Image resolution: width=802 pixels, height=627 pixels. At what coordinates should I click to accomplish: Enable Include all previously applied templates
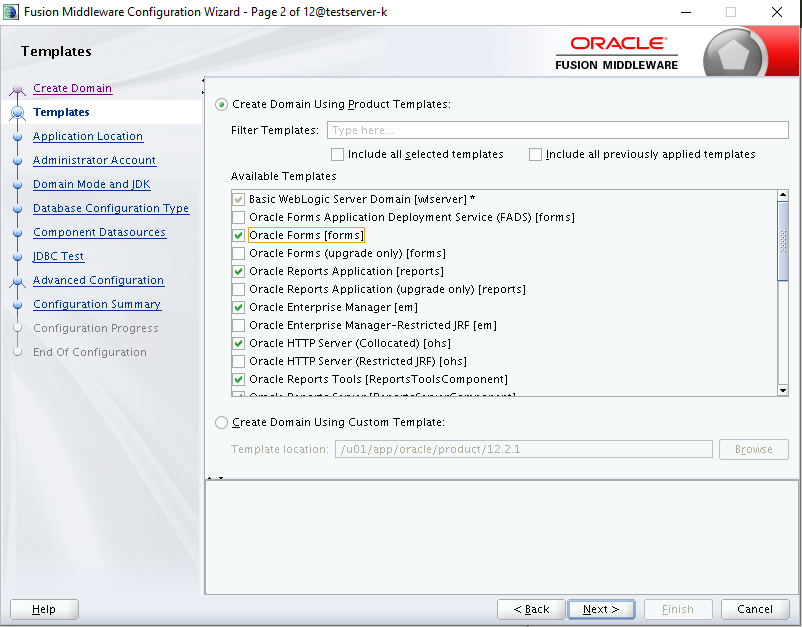pos(535,154)
